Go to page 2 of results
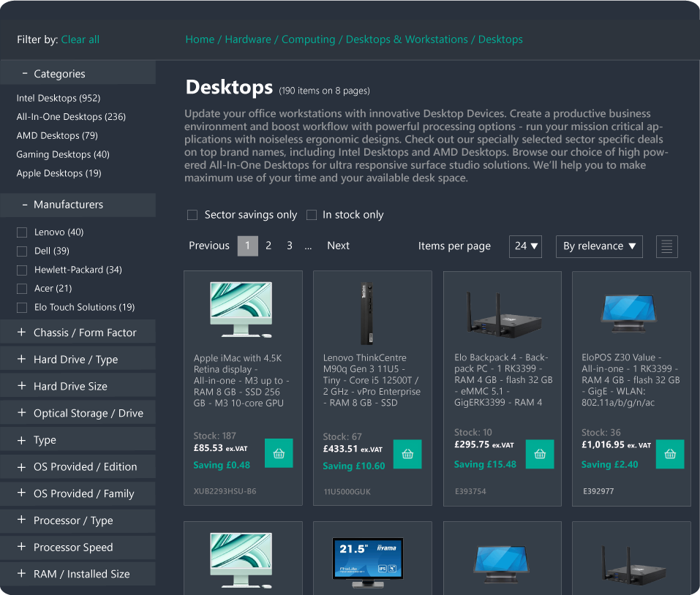 coord(268,246)
